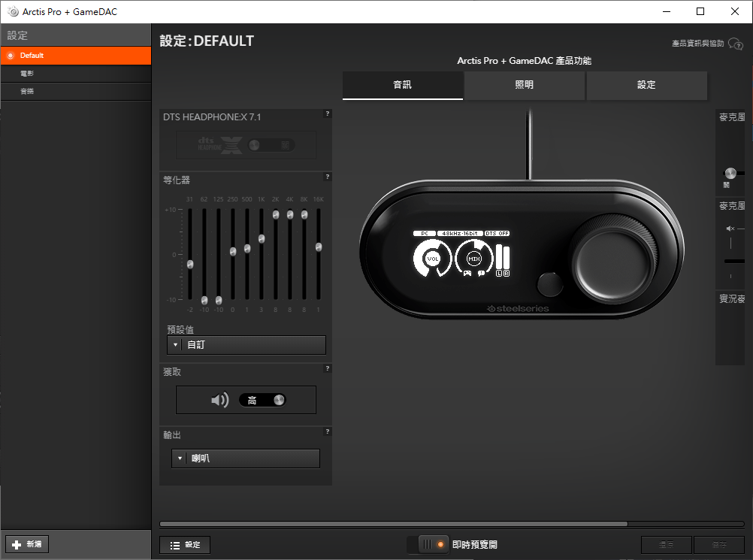Open the 預設值 equalizer preset dropdown
753x560 pixels.
[x=246, y=345]
